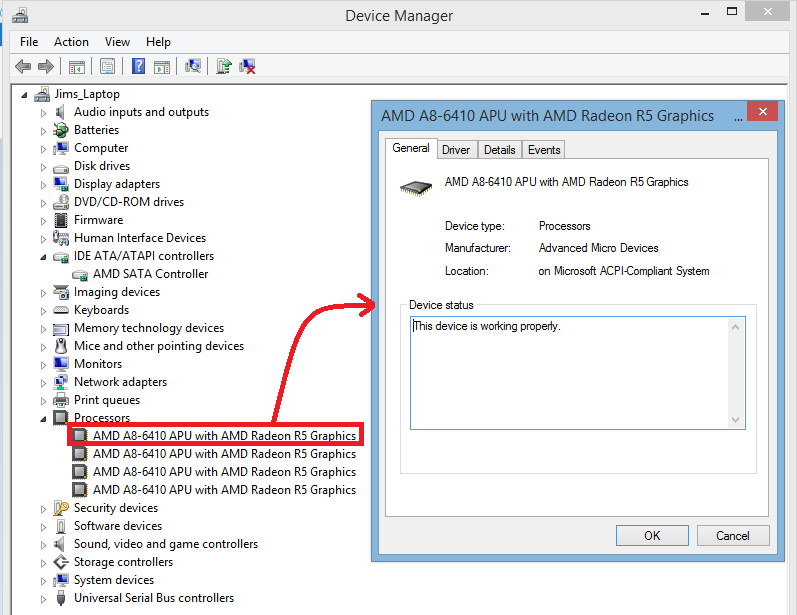Viewport: 797px width, 615px height.
Task: Collapse IDE ATA/ATAPI controllers
Action: (43, 257)
